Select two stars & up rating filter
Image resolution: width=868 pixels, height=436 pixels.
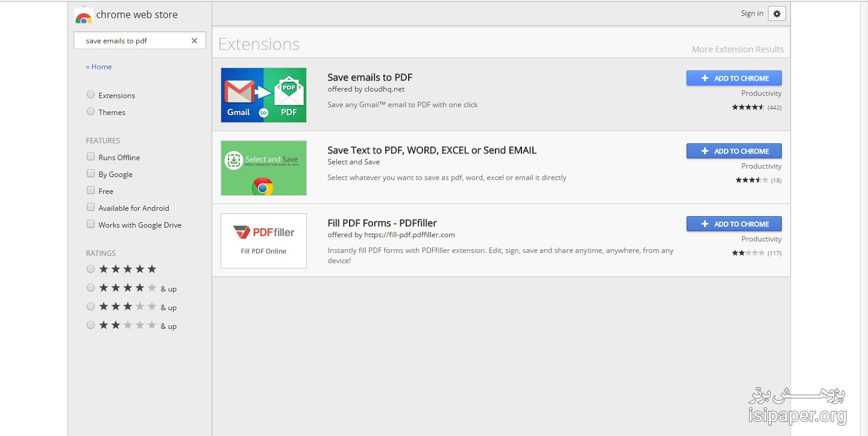(x=90, y=325)
